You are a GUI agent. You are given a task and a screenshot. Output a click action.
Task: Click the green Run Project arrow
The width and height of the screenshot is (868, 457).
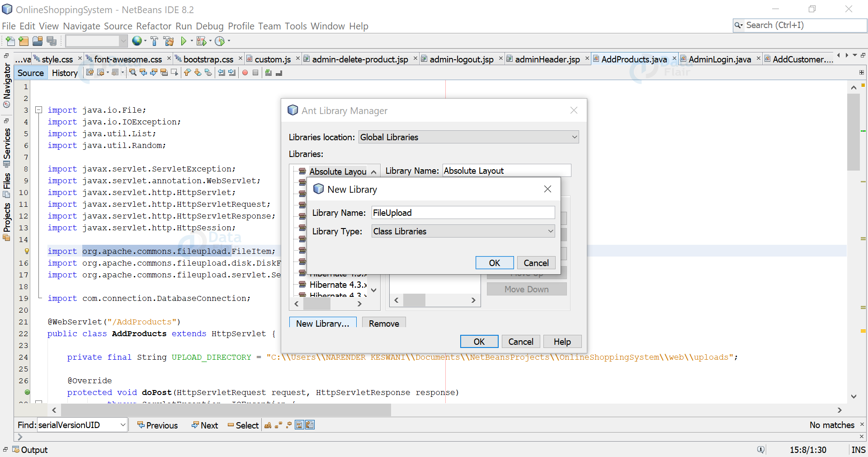[184, 41]
